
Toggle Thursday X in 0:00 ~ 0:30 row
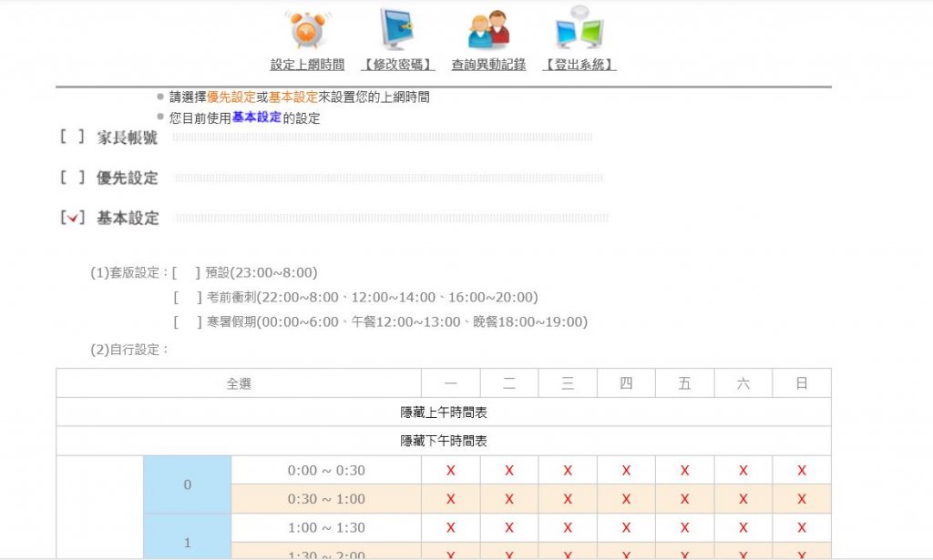(x=626, y=470)
